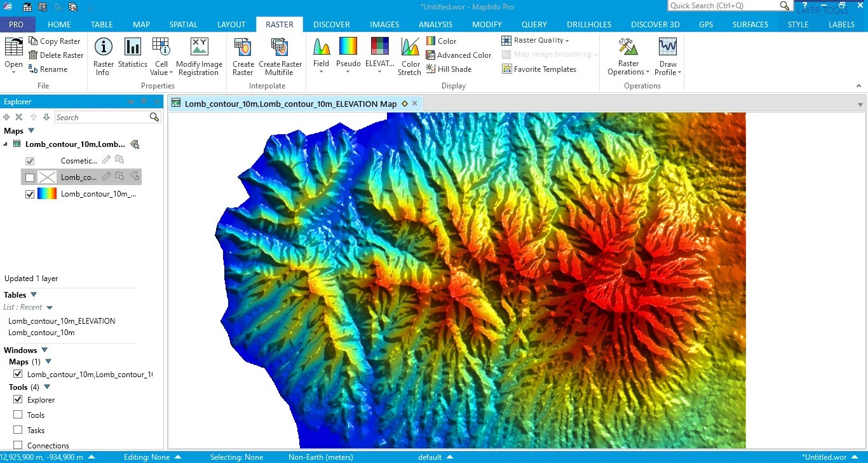
Task: Collapse the Lomb_contour_10m map tree node
Action: click(x=6, y=144)
